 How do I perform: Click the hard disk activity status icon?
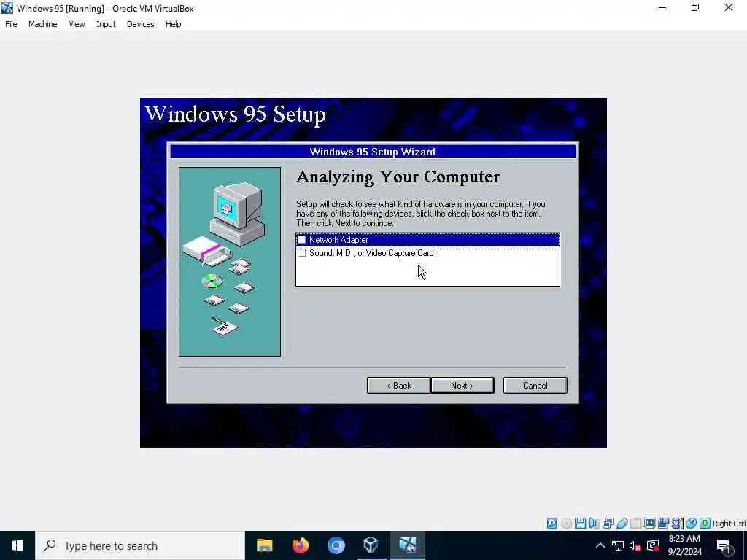(551, 524)
